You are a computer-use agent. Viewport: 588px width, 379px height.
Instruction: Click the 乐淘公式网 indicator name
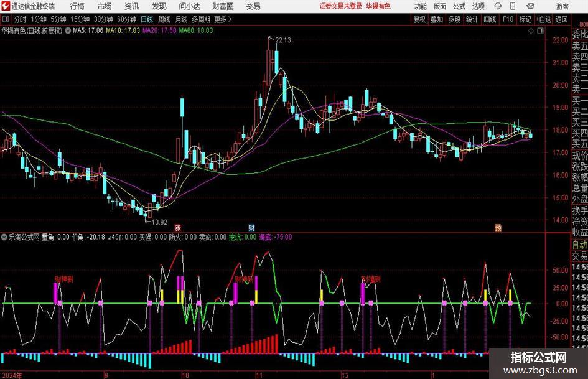(24, 237)
